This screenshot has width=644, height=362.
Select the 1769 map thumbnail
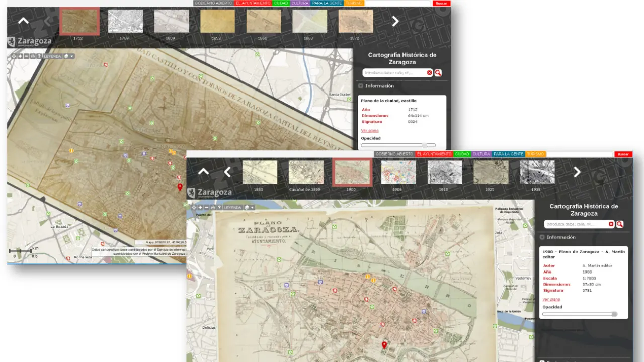pyautogui.click(x=126, y=22)
